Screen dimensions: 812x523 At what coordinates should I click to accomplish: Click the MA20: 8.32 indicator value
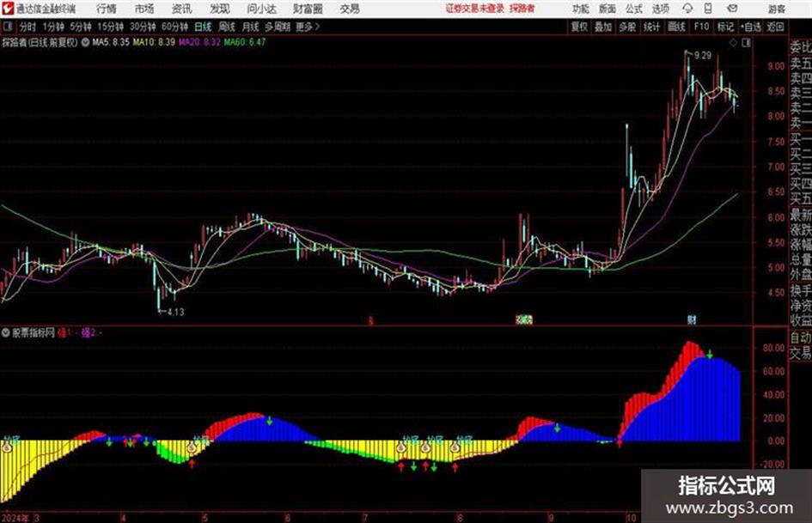199,42
